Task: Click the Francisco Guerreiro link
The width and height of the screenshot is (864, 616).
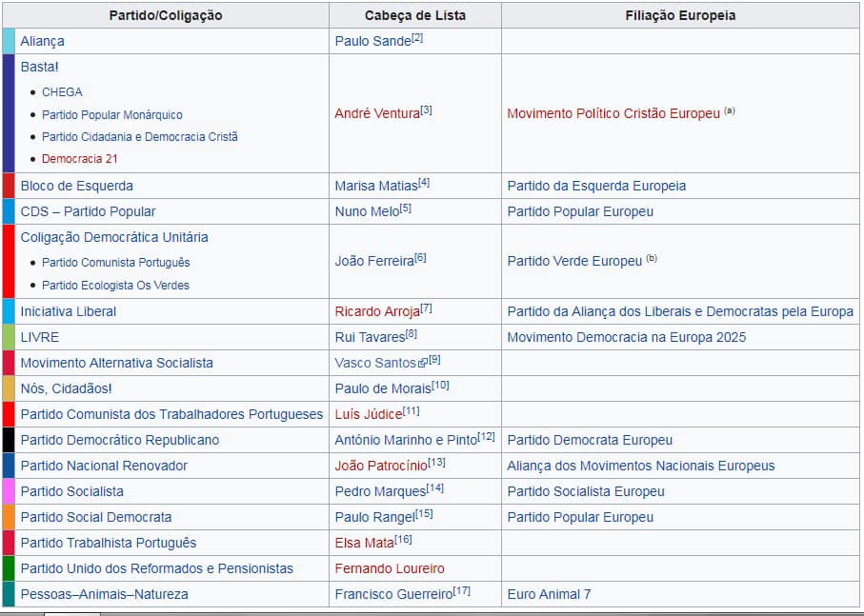Action: (393, 594)
